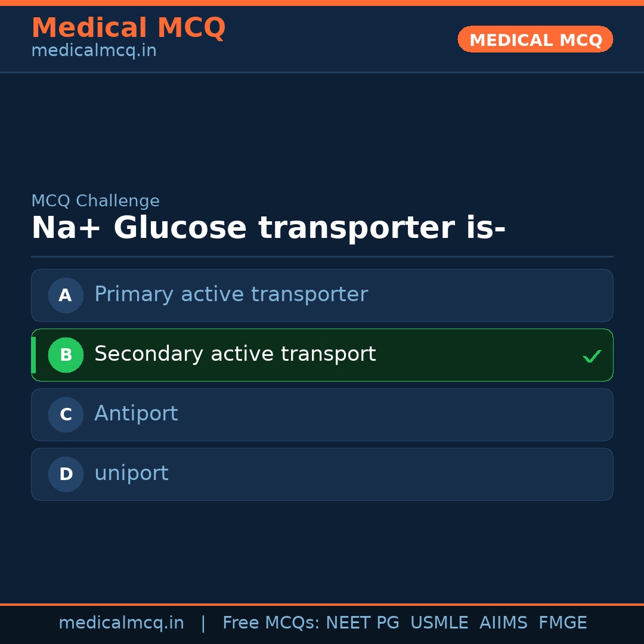This screenshot has width=644, height=644.
Task: Click the green letter B circle
Action: 66,355
